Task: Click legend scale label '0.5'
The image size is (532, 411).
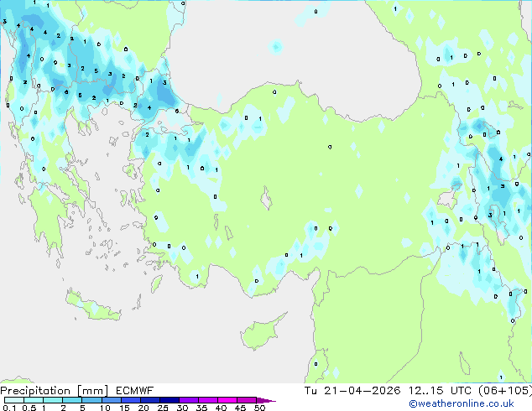Action: point(29,408)
